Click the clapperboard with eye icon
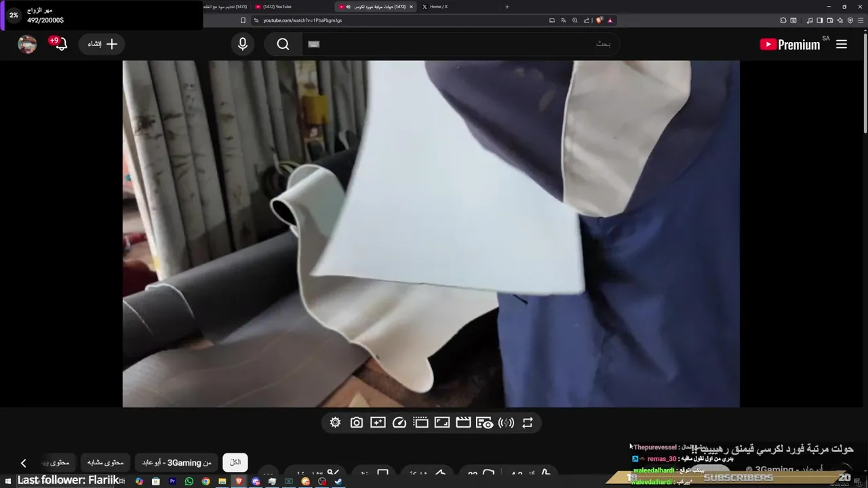 coord(484,422)
